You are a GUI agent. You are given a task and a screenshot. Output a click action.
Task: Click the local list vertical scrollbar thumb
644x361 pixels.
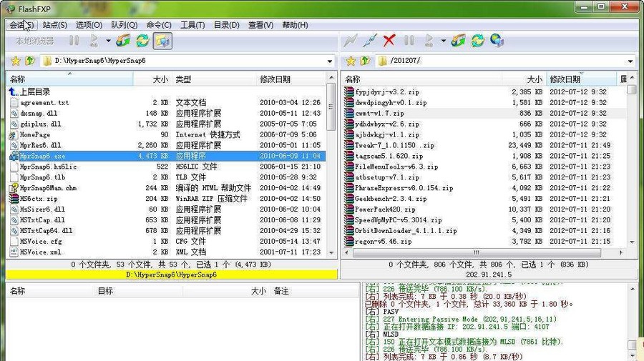(x=331, y=107)
